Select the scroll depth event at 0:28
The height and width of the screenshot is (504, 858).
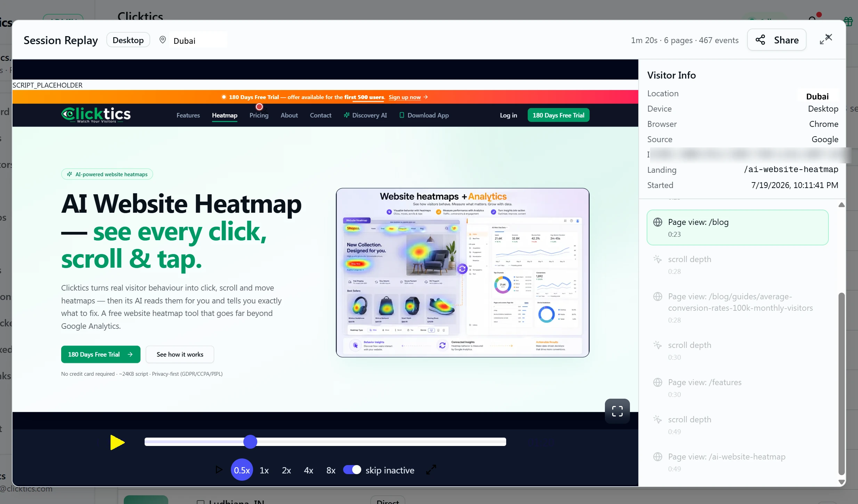737,265
